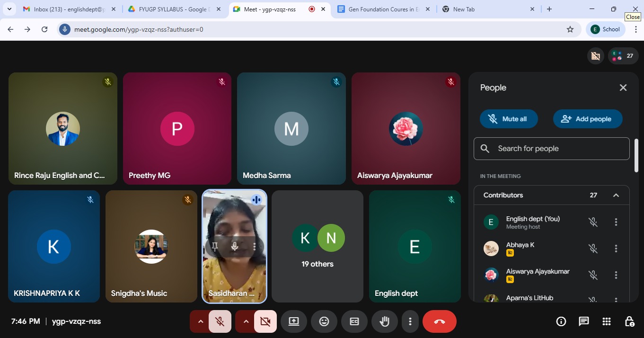
Task: Click the Add people button
Action: tap(587, 119)
